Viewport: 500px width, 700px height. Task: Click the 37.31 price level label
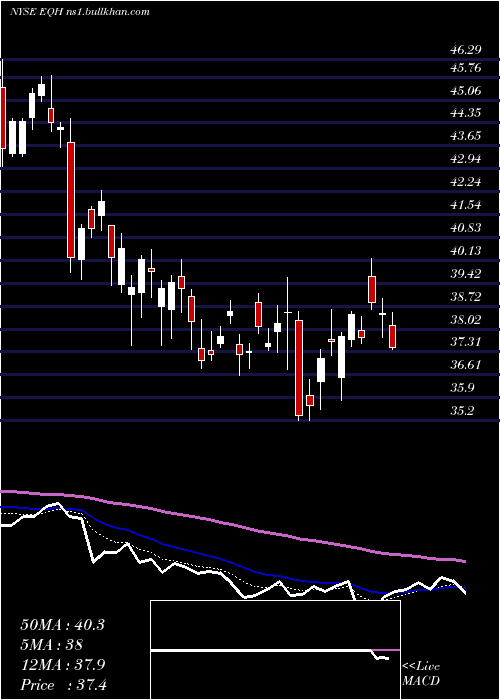465,342
